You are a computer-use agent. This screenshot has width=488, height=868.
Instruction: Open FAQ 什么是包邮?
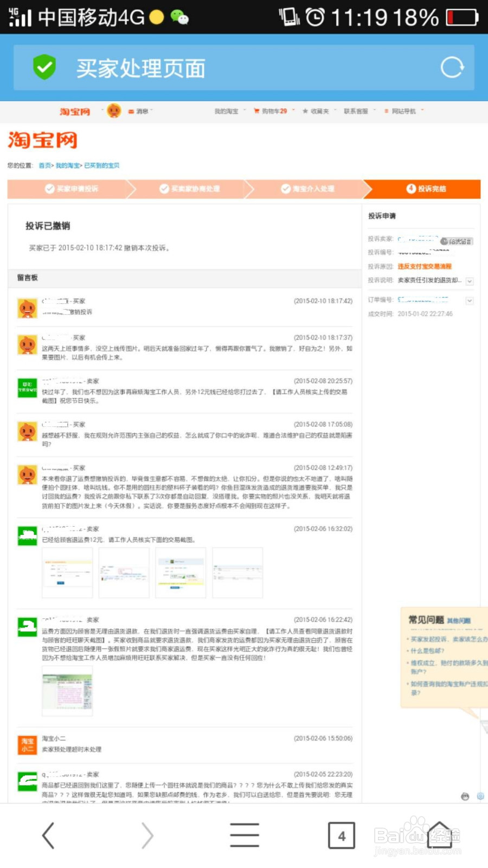click(x=427, y=650)
